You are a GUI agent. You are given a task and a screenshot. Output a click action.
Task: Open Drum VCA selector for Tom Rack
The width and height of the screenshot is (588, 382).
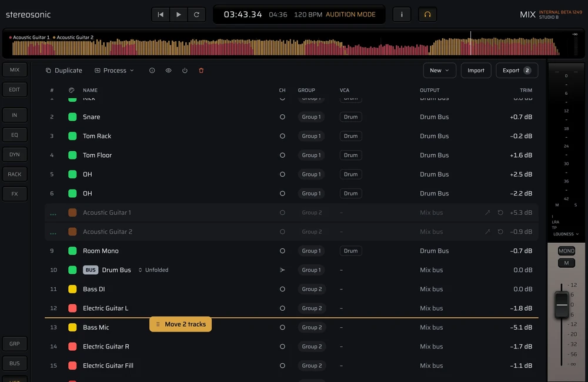[x=350, y=136]
